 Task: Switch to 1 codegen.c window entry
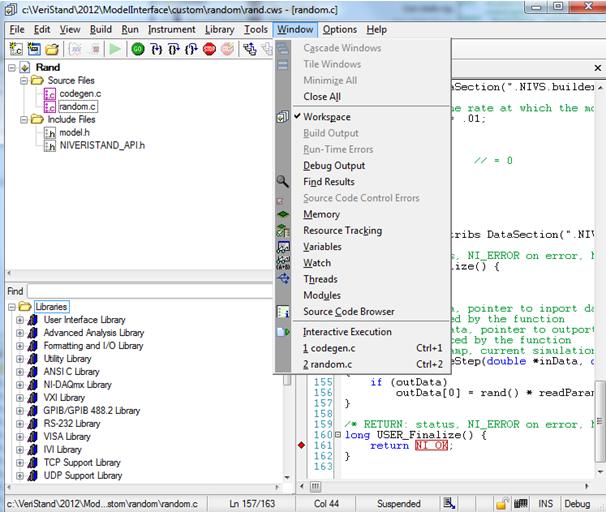330,348
